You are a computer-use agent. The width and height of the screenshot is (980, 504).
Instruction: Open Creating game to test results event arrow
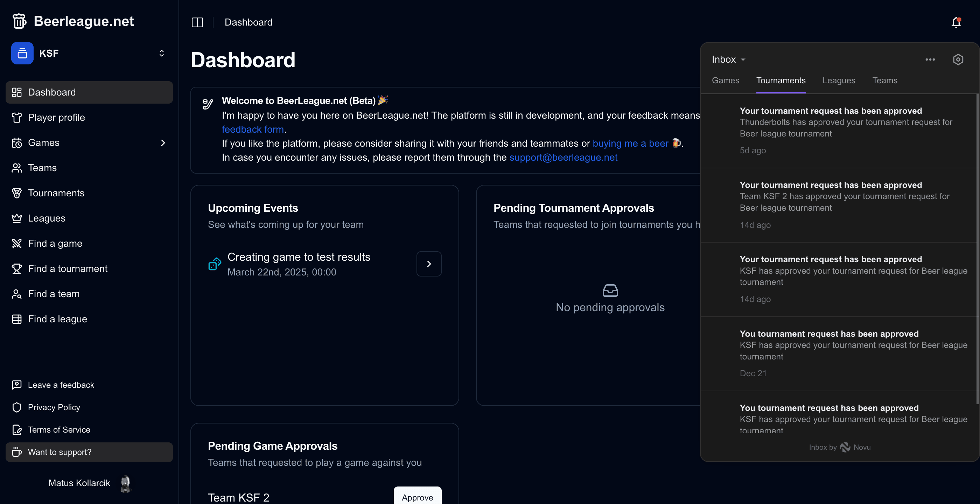pyautogui.click(x=429, y=264)
